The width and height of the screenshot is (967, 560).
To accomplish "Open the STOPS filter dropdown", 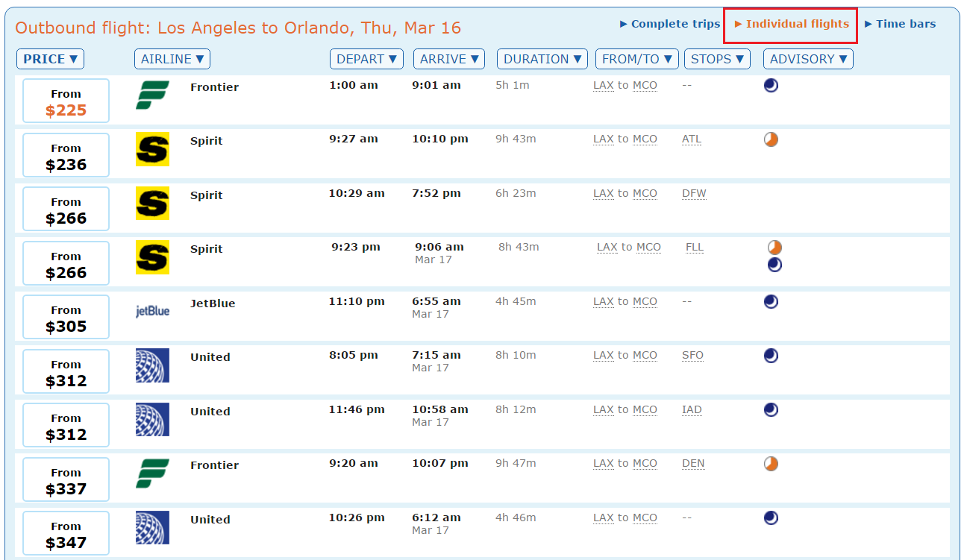I will pos(717,58).
